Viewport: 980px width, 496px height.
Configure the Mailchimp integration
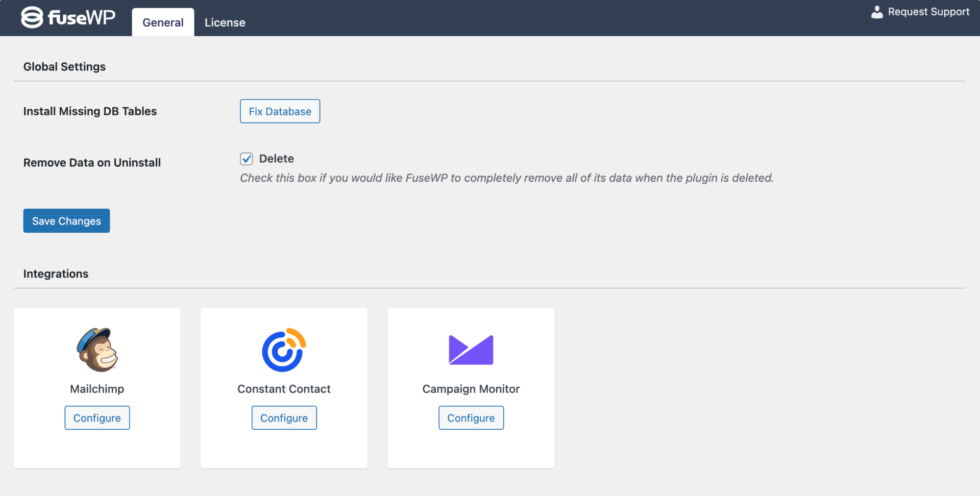coord(97,418)
